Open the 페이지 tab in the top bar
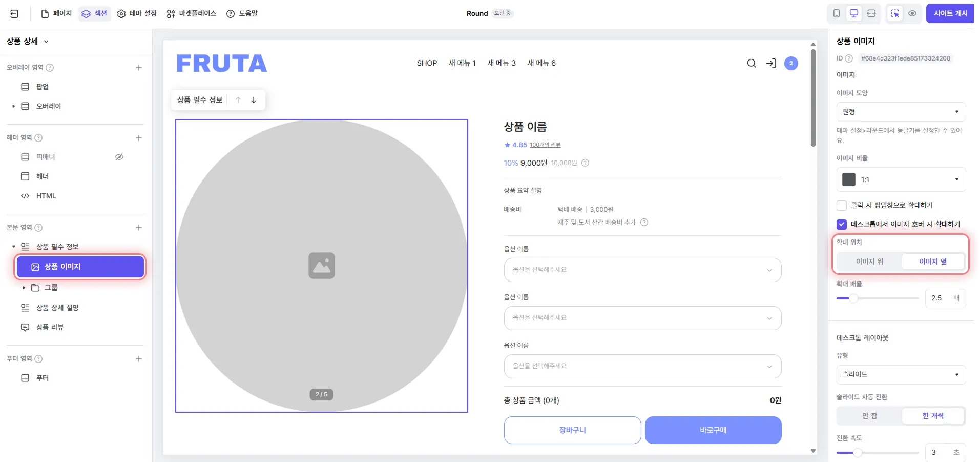The width and height of the screenshot is (980, 462). pos(56,13)
